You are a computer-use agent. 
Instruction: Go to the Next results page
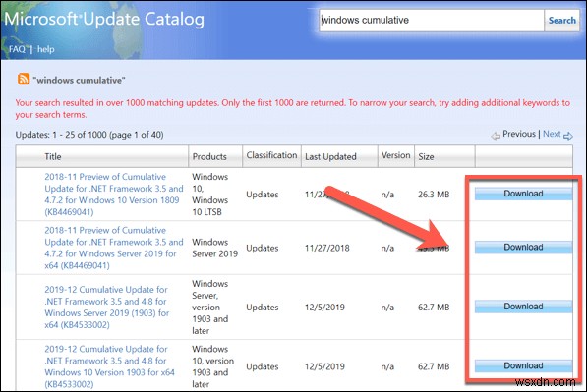pyautogui.click(x=552, y=134)
